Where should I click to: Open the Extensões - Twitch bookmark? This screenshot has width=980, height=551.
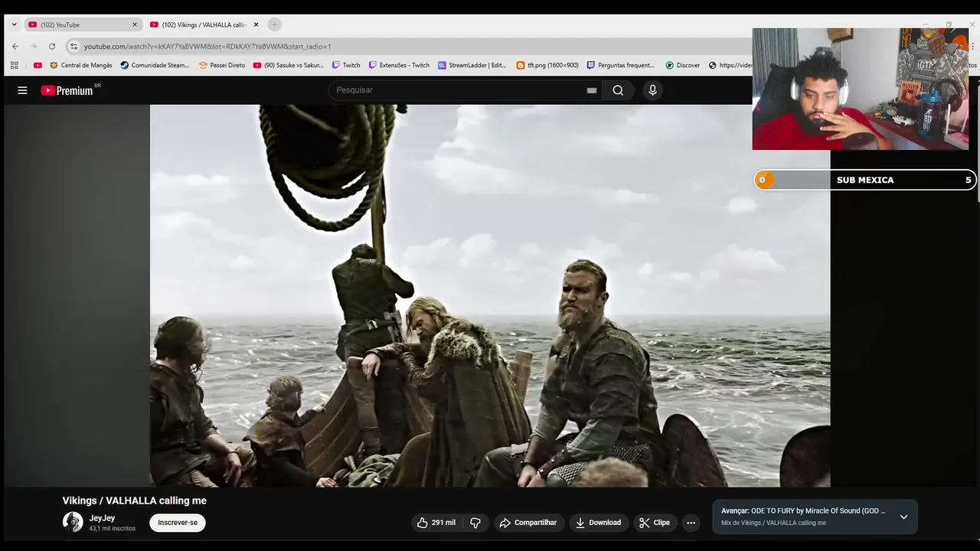(399, 65)
